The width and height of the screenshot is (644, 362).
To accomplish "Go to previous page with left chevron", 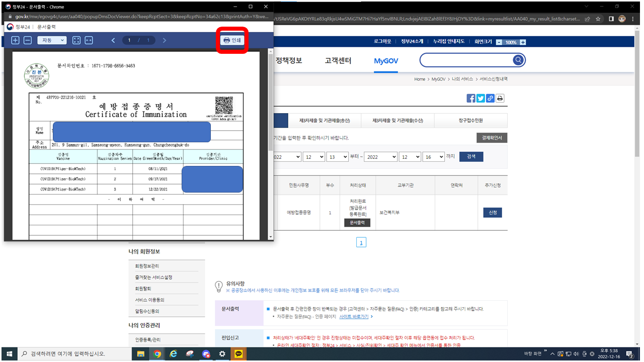I will pyautogui.click(x=113, y=40).
